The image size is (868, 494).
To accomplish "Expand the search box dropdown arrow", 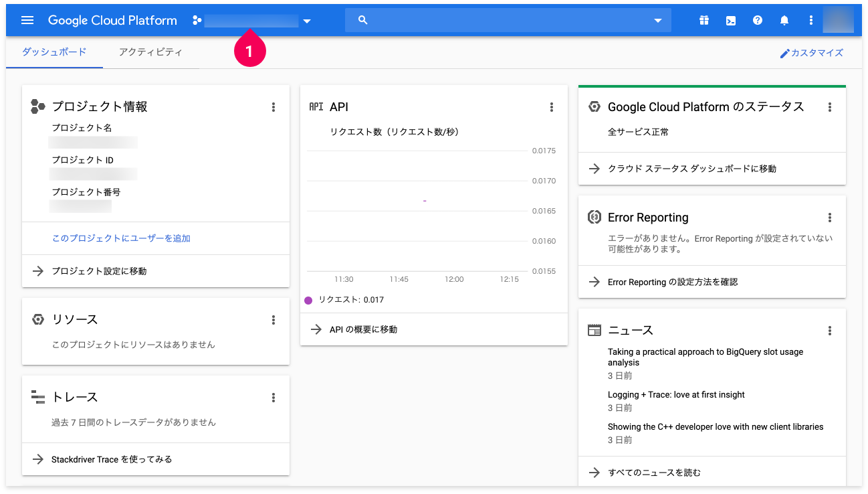I will click(657, 21).
